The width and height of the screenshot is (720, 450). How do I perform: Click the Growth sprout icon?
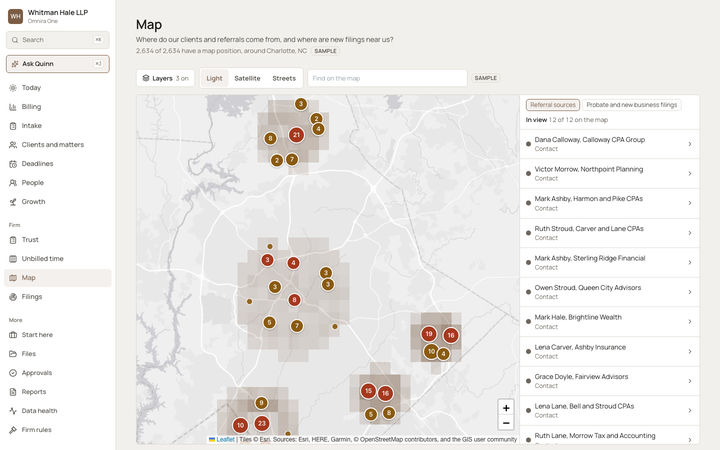pos(13,202)
